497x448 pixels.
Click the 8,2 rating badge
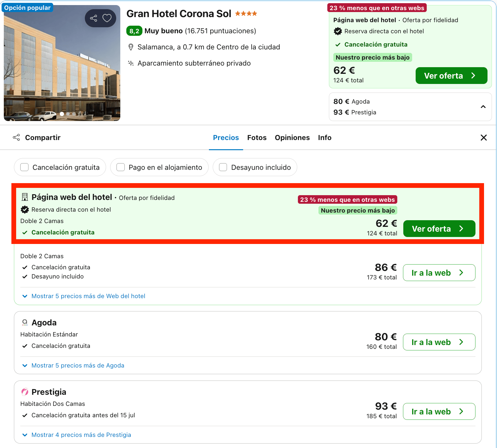point(134,31)
